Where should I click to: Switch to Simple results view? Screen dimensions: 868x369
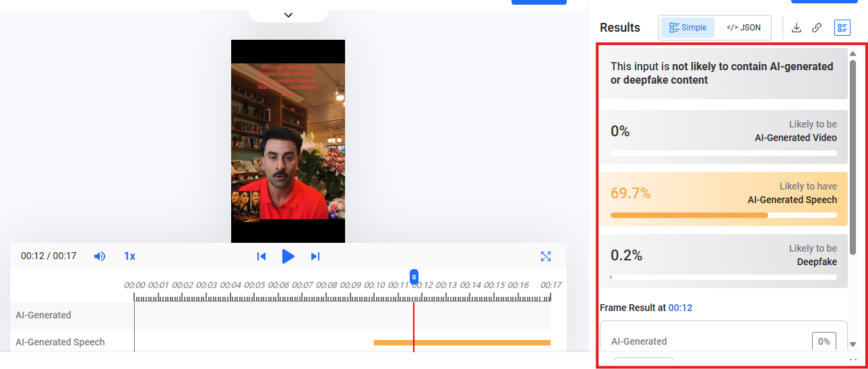click(687, 28)
